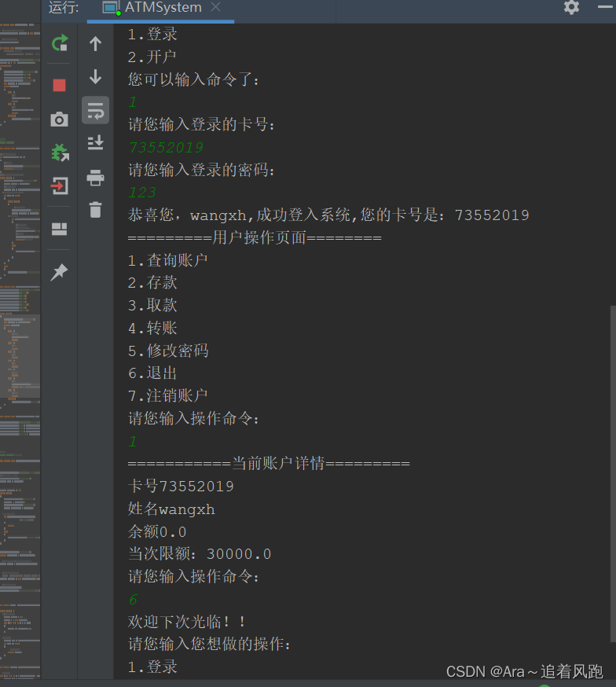Click the '运行:' panel label
The height and width of the screenshot is (687, 616).
click(64, 7)
